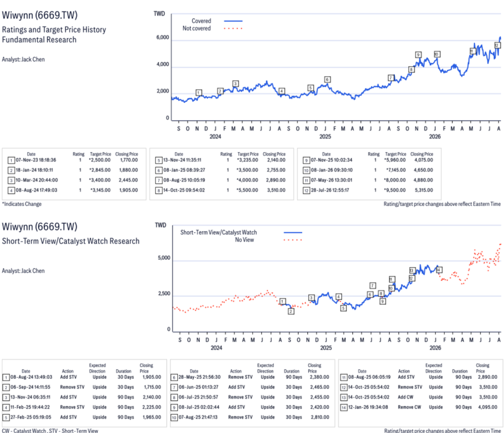Select marker 7 on the Short-Term View chart
The height and width of the screenshot is (433, 504).
[x=373, y=285]
